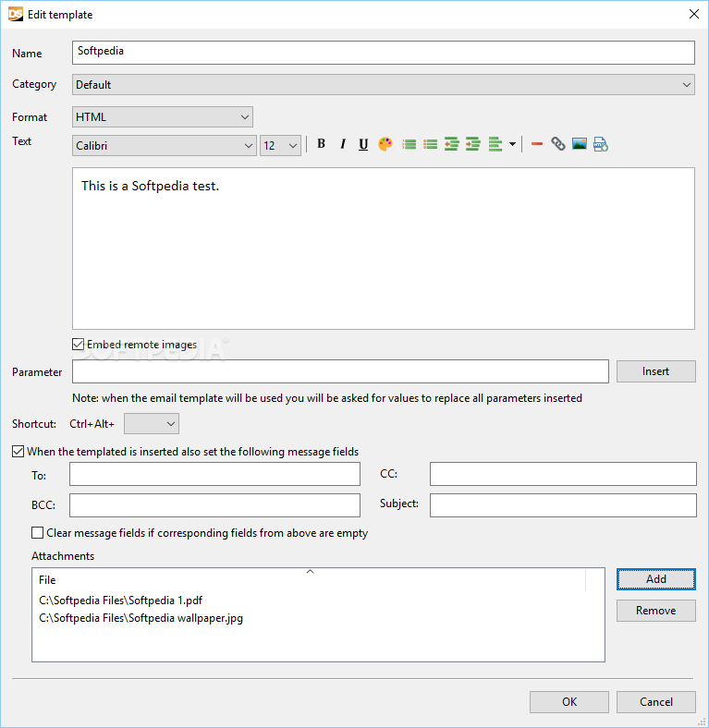The width and height of the screenshot is (709, 728).
Task: Click the Parameter input field
Action: tap(340, 371)
